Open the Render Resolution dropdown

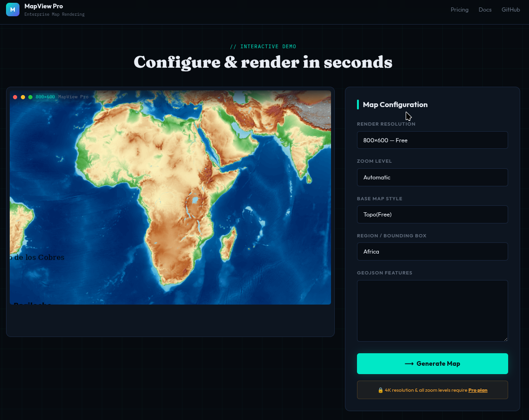pyautogui.click(x=432, y=140)
